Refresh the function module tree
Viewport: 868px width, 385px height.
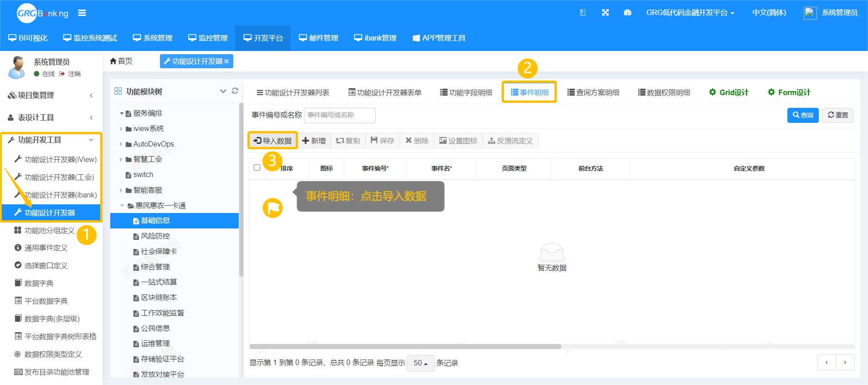pyautogui.click(x=235, y=91)
